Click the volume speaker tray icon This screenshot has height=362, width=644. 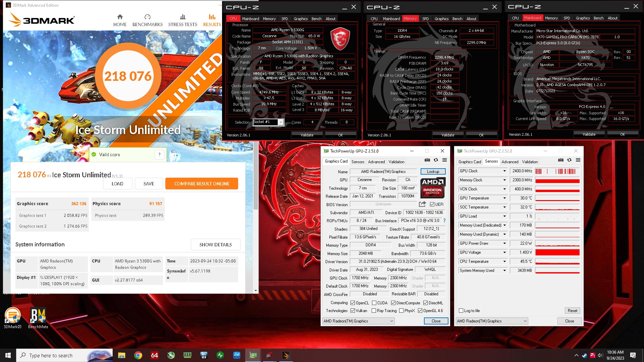pyautogui.click(x=600, y=355)
